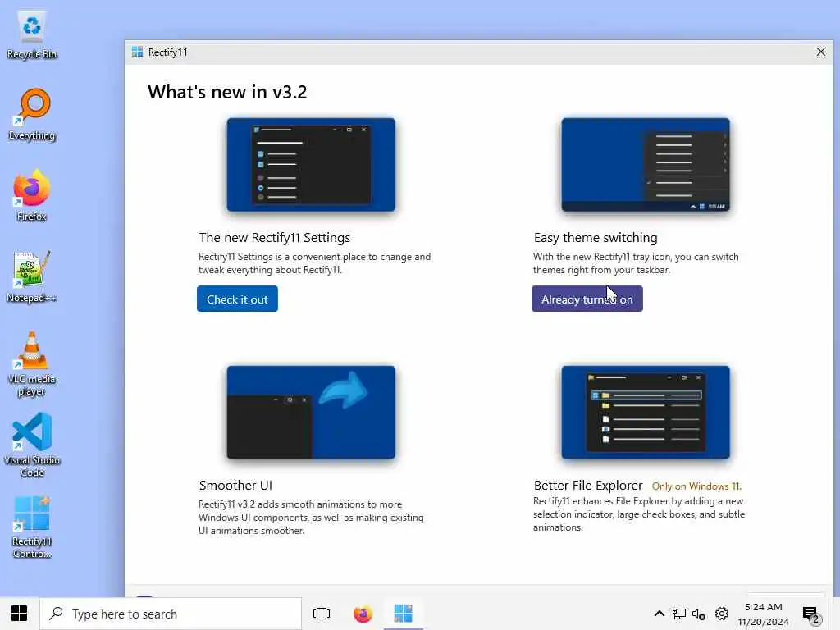
Task: Launch Firefox from the desktop shortcut
Action: pos(32,195)
